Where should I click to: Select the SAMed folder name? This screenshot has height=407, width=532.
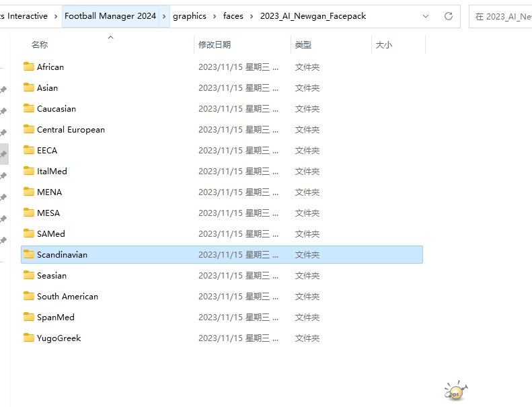click(51, 234)
